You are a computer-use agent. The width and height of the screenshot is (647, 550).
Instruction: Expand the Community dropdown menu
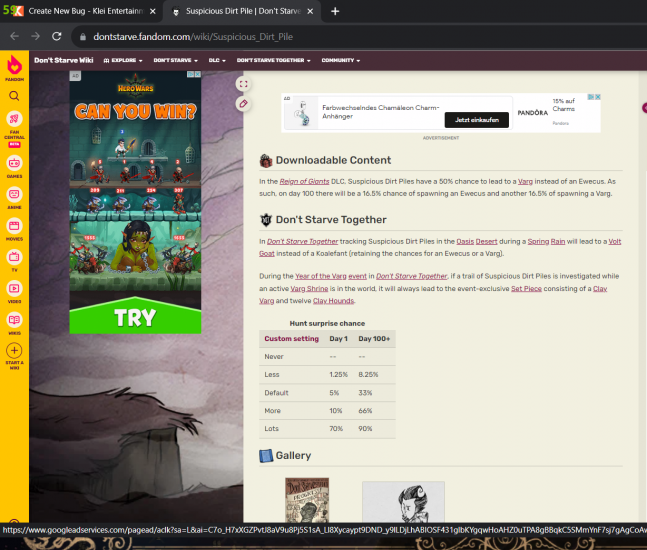pos(340,60)
